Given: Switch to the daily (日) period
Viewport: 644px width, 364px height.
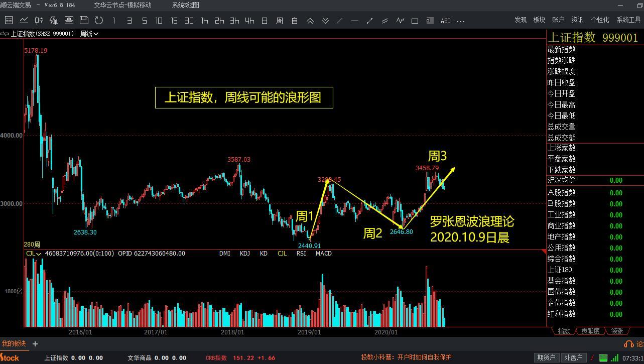Looking at the screenshot, I should (265, 21).
